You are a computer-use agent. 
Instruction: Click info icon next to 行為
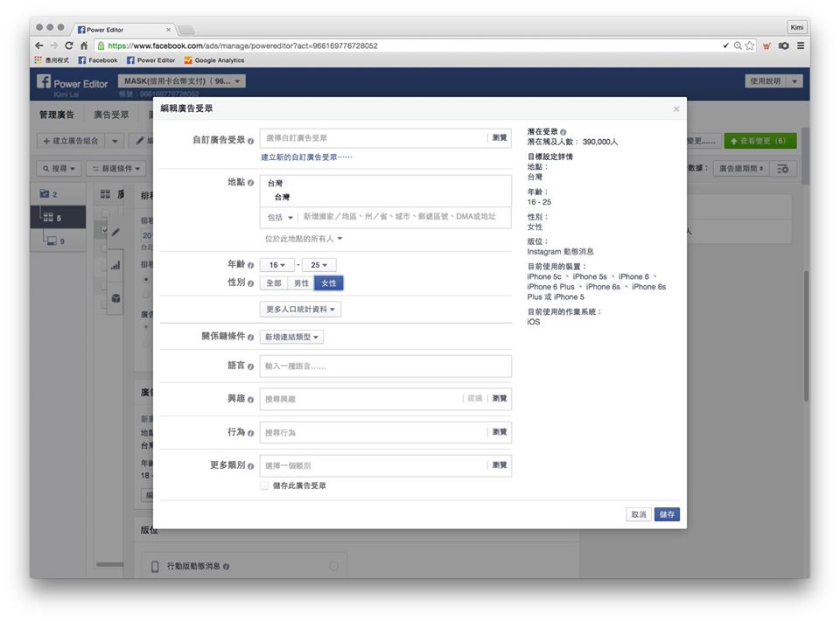tap(250, 433)
